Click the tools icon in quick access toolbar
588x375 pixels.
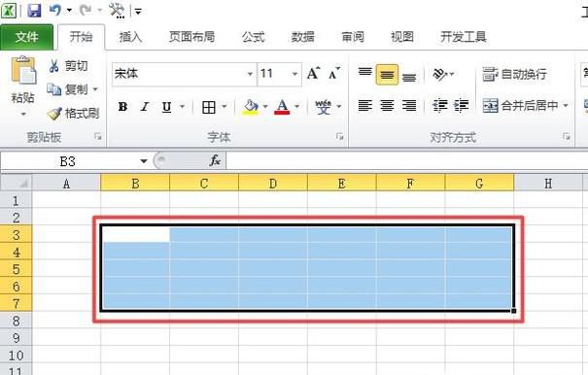[117, 10]
